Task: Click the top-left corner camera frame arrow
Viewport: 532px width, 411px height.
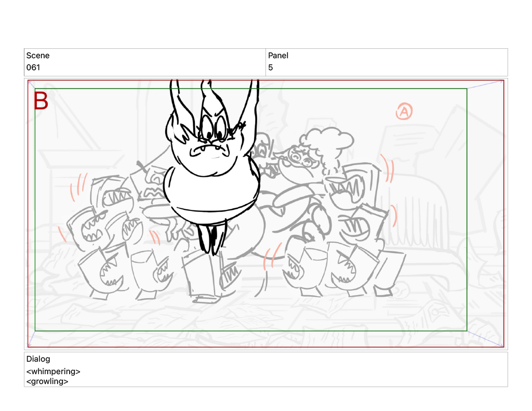Action: [31, 84]
